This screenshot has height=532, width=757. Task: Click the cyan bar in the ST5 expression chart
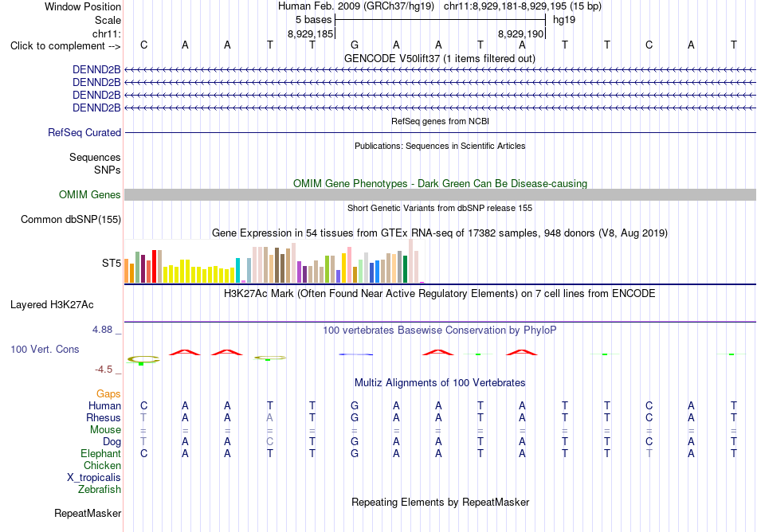coord(237,270)
